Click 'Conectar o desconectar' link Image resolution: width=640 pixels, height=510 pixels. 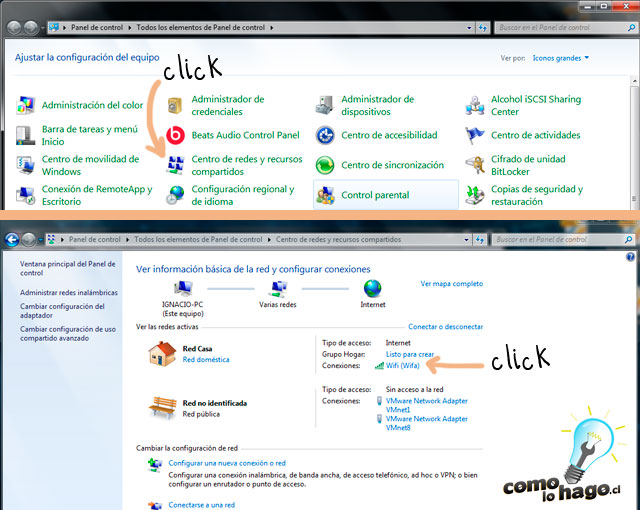pos(445,327)
